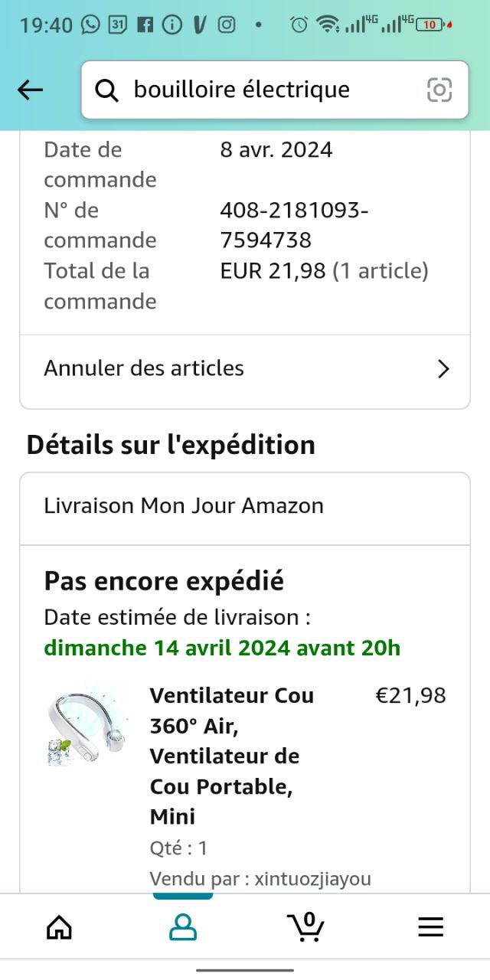Tap Livraison Mon Jour Amazon row
This screenshot has height=980, width=490.
pos(184,506)
